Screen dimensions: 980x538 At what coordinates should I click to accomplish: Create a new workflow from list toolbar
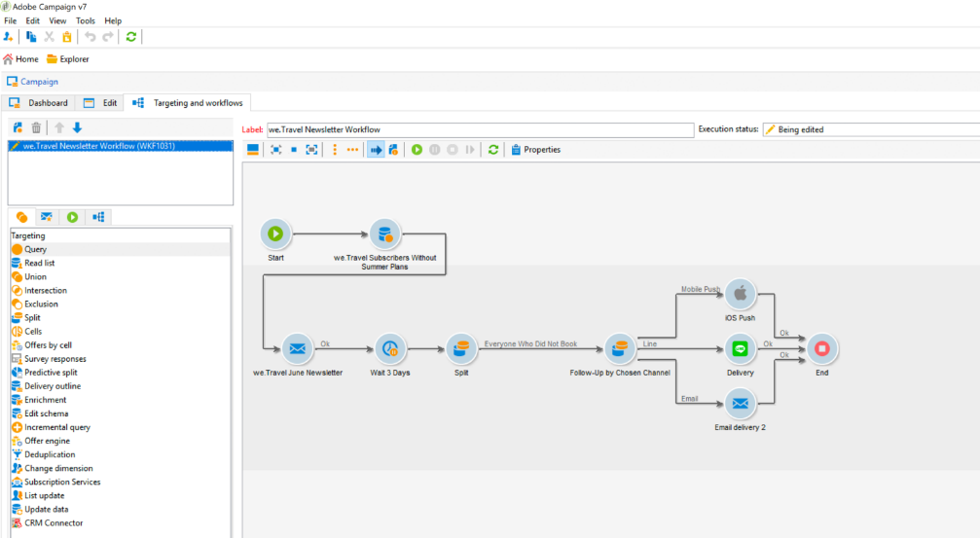click(x=18, y=128)
